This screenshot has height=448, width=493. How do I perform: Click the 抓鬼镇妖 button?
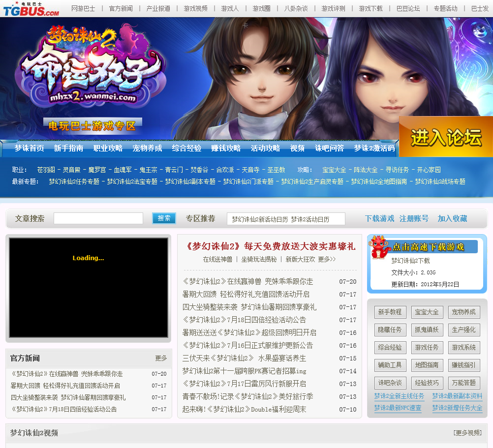pyautogui.click(x=427, y=329)
